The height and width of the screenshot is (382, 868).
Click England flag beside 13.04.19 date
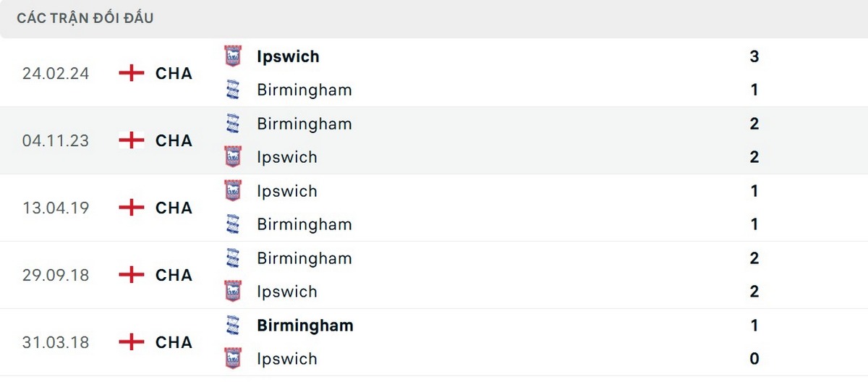[x=131, y=208]
